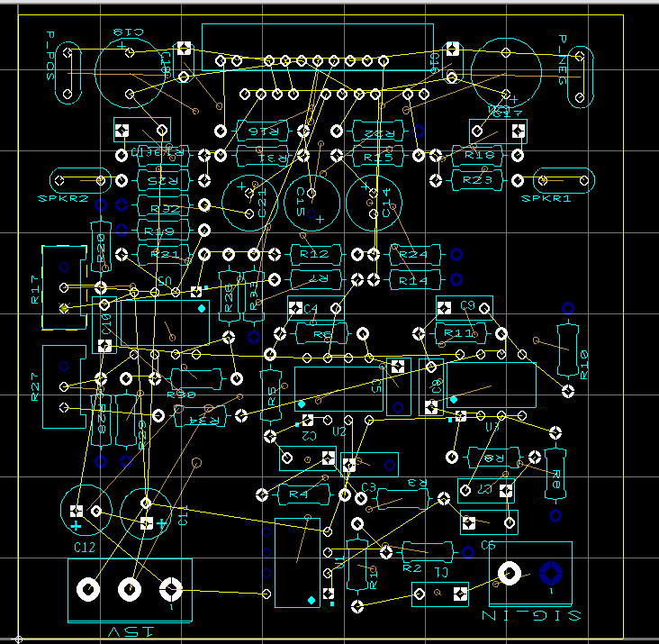Click the R19 resistor footprint
659x644 pixels.
pyautogui.click(x=163, y=231)
